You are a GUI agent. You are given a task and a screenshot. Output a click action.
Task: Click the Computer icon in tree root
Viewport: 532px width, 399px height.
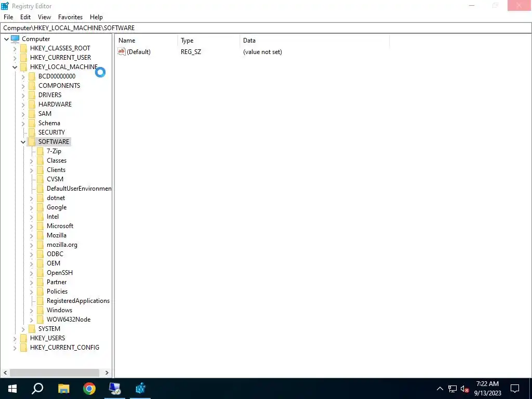click(x=15, y=38)
